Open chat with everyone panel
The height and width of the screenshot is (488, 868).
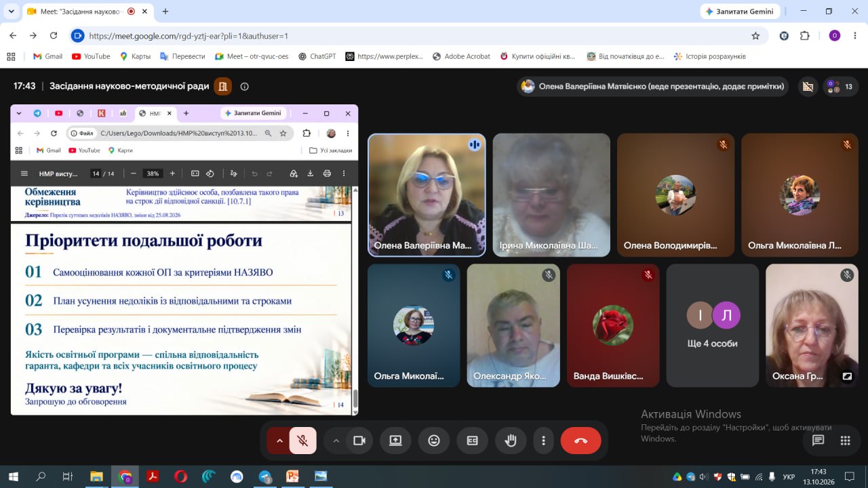tap(818, 441)
